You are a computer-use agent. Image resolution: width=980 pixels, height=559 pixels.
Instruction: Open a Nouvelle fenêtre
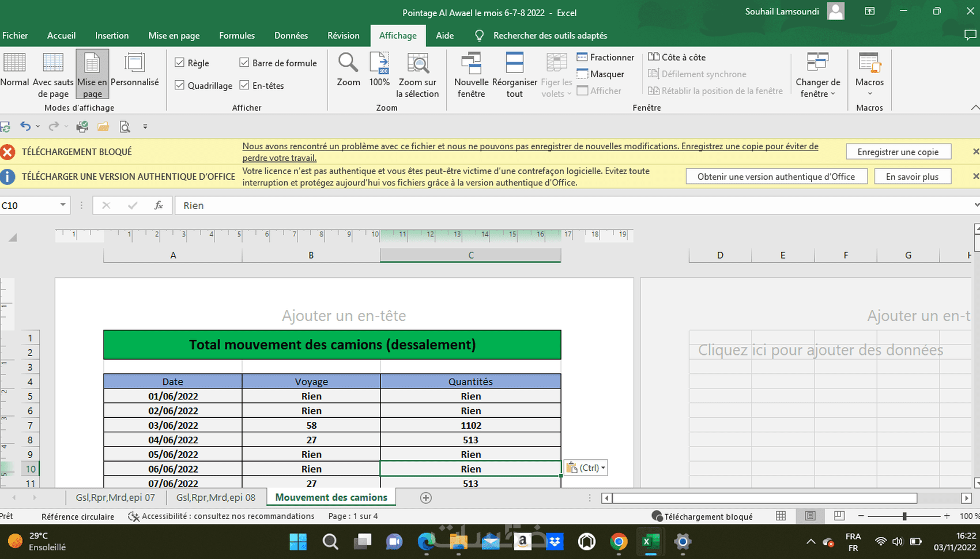pos(471,75)
